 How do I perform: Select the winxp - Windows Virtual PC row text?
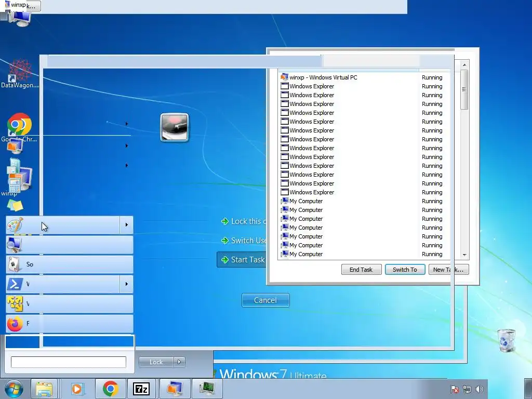[x=323, y=77]
